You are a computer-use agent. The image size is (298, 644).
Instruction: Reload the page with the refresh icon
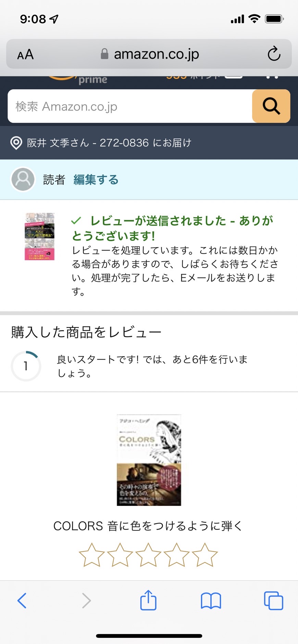coord(274,54)
